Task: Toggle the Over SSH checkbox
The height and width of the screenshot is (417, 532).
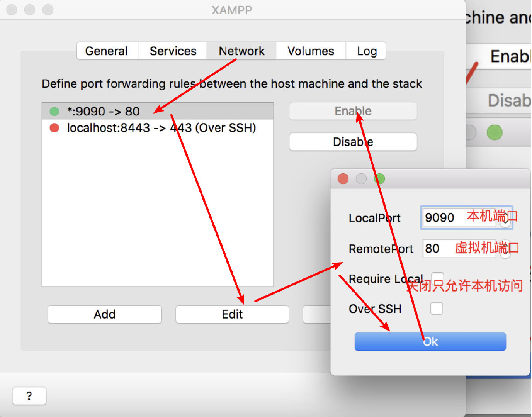Action: tap(437, 309)
